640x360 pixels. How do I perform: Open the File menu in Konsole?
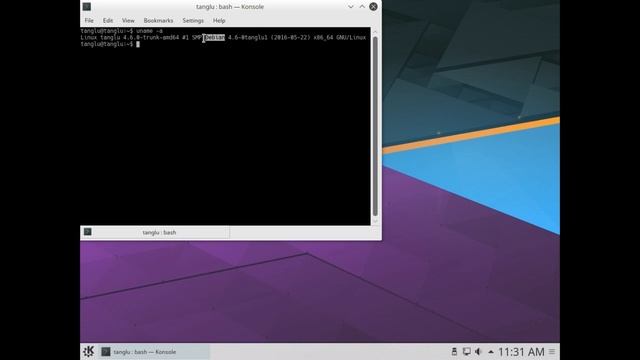pyautogui.click(x=89, y=20)
